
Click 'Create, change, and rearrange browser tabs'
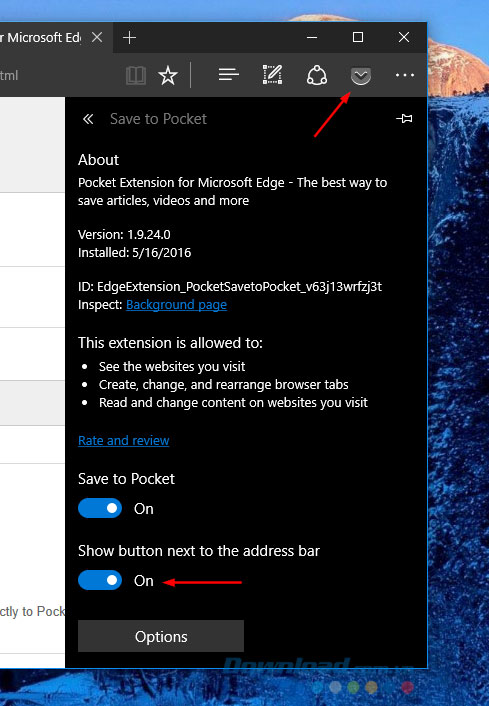224,385
